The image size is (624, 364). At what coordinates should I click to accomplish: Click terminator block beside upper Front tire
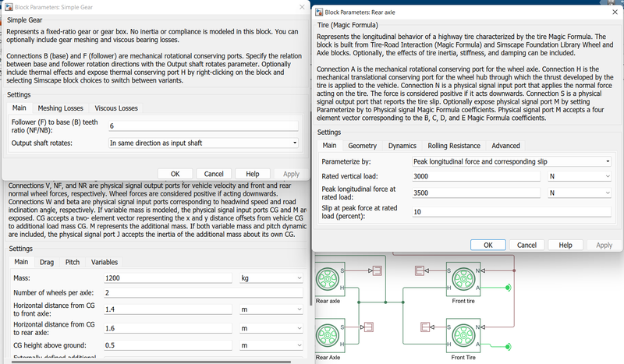420,271
